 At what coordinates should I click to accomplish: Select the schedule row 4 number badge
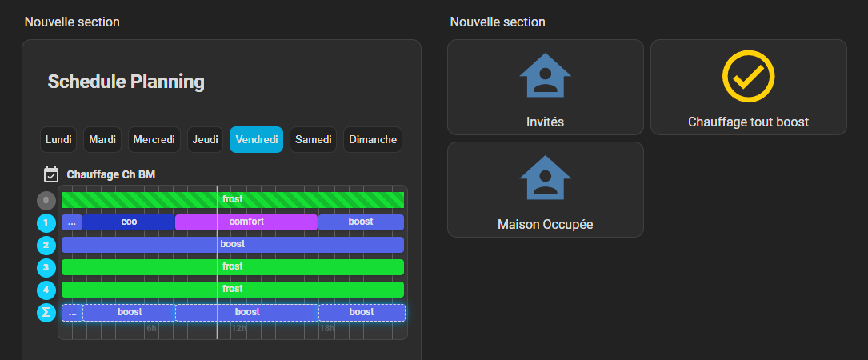pyautogui.click(x=46, y=290)
